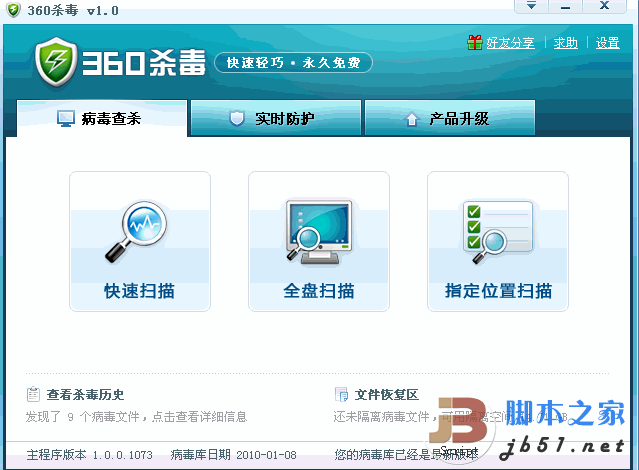The width and height of the screenshot is (639, 470).
Task: Start 指定位置扫描 custom location scan
Action: coord(498,241)
